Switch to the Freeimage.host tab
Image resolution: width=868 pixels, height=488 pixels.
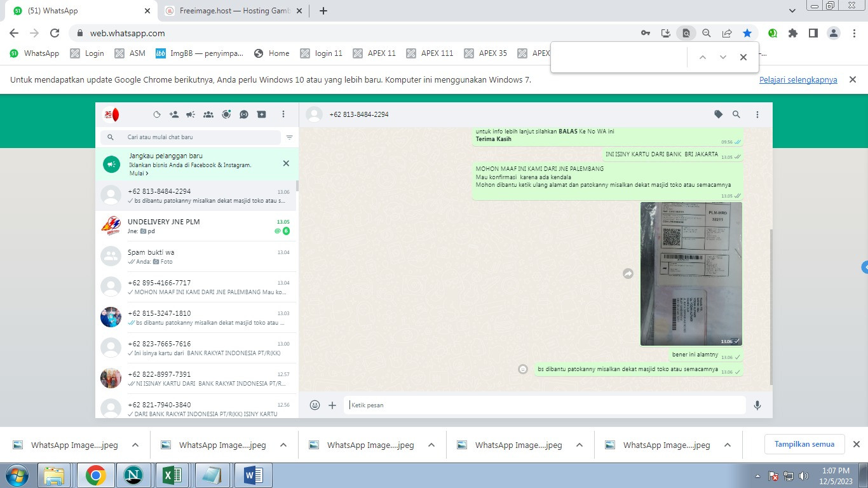[x=232, y=11]
